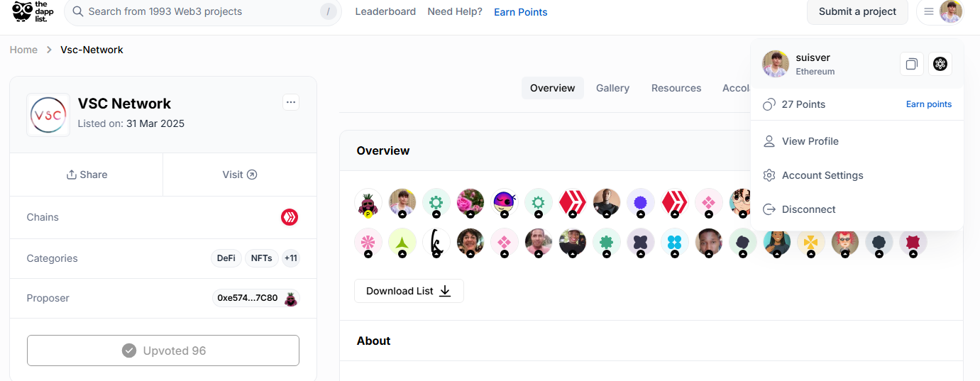This screenshot has height=381, width=980.
Task: Click the red spiky blob upvoter avatar
Action: coord(913,243)
